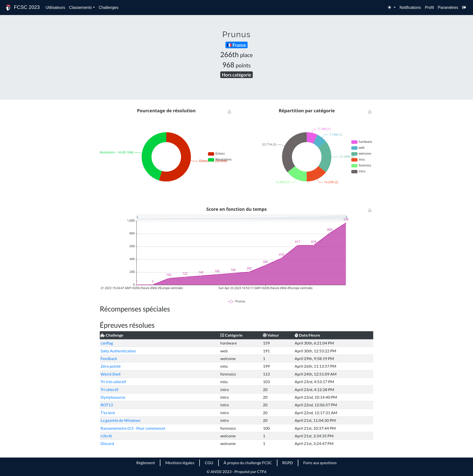Click the FCSC 2023 rooster logo
The height and width of the screenshot is (476, 473).
[x=8, y=7]
